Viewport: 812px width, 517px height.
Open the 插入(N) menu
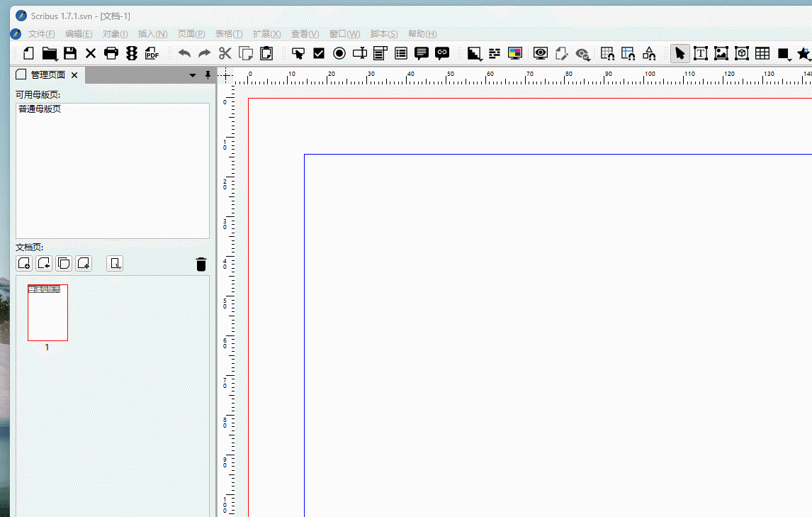(152, 34)
